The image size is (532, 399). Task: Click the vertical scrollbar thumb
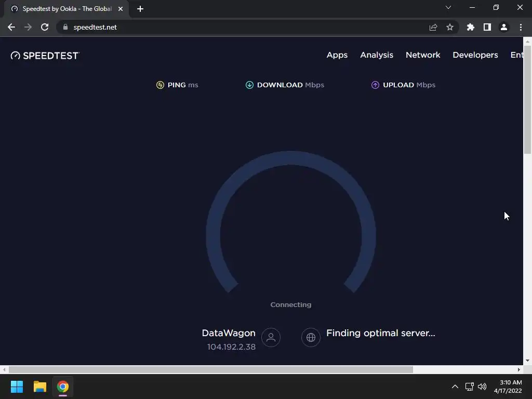527,99
